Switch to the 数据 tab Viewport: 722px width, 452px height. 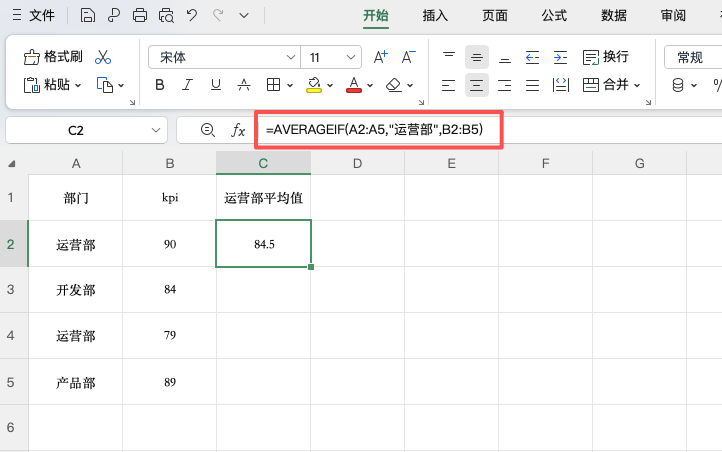click(x=614, y=16)
